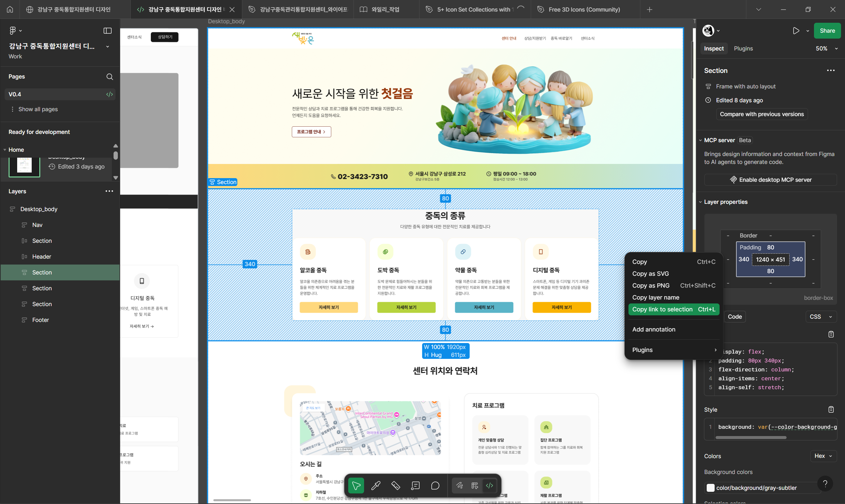Select the Measure ruler tool
Viewport: 845px width, 504px height.
395,485
